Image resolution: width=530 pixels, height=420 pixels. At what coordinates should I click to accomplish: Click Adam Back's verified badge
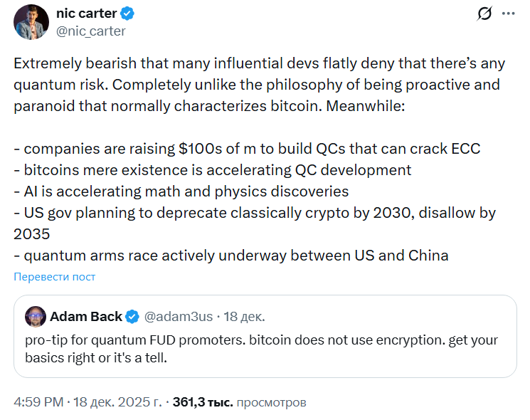click(x=132, y=316)
